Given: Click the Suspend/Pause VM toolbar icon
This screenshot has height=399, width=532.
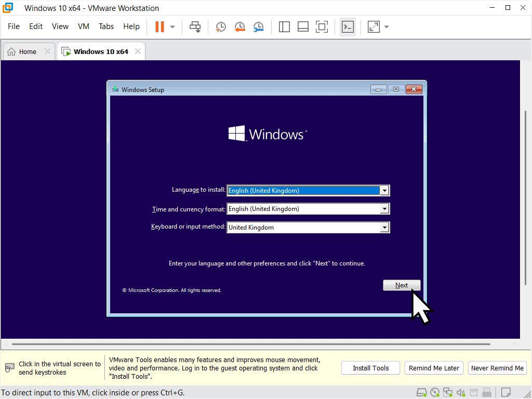Looking at the screenshot, I should click(159, 26).
